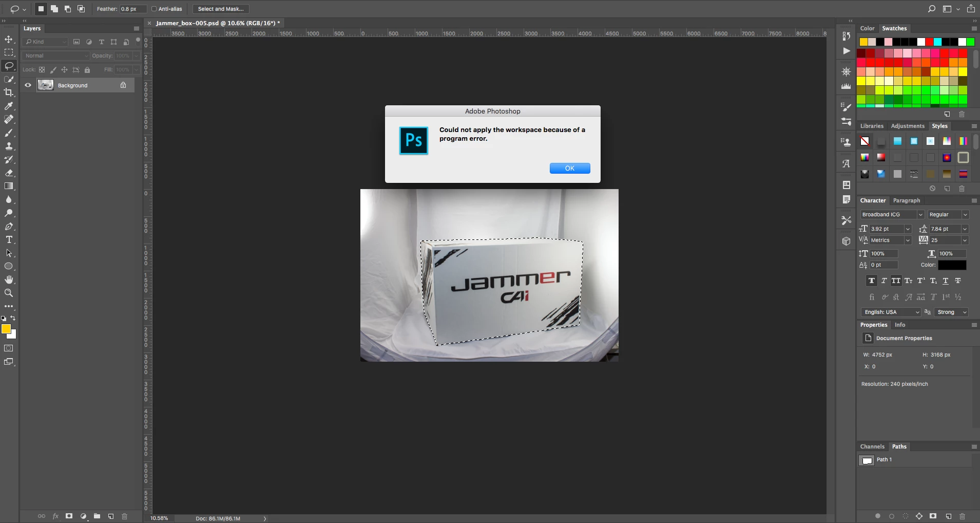The width and height of the screenshot is (980, 523).
Task: Select the Zoom tool in the toolbar
Action: click(x=9, y=293)
